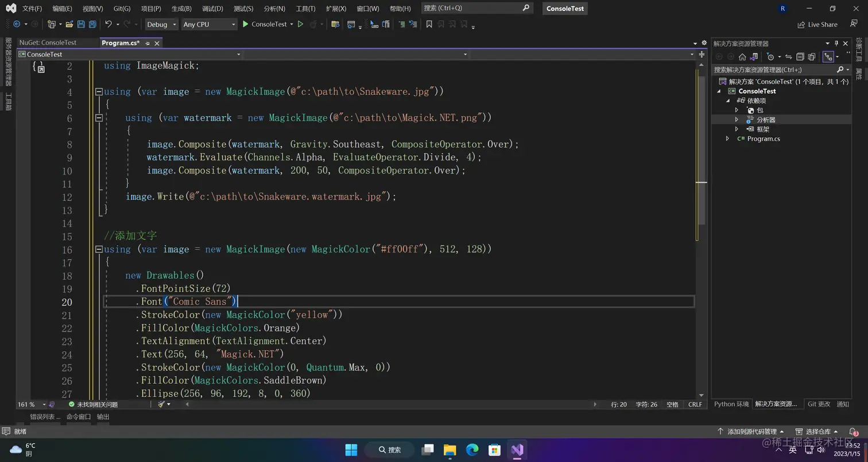
Task: Click the Find in Files icon
Action: click(336, 24)
